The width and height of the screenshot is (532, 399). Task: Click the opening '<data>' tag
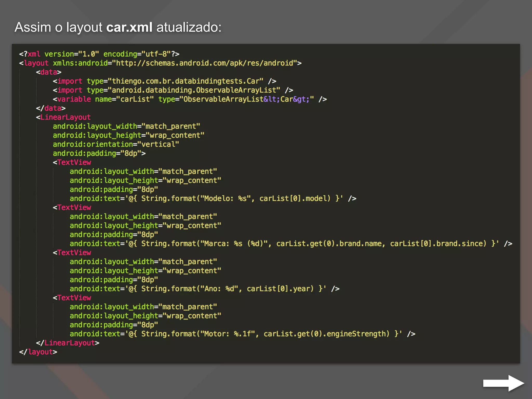[49, 72]
